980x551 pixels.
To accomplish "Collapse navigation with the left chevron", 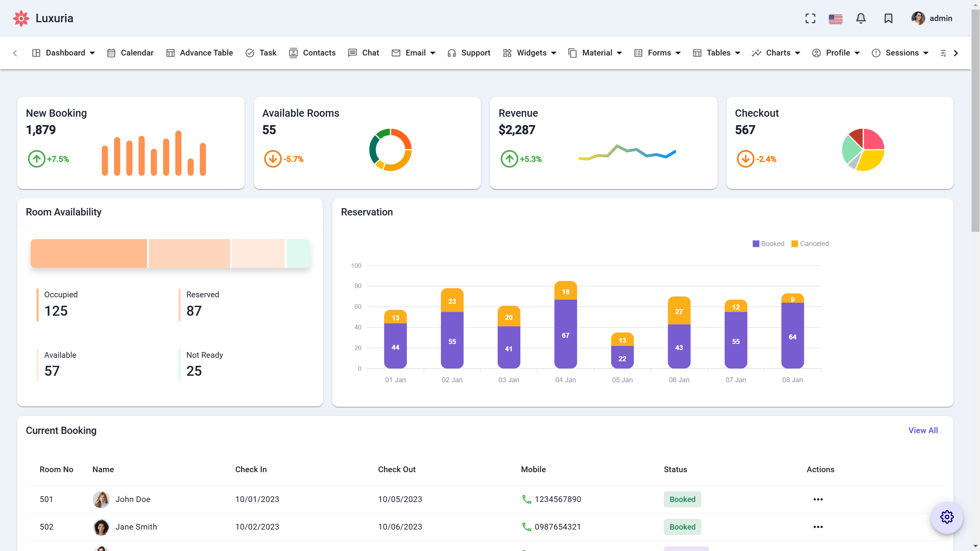I will pyautogui.click(x=15, y=53).
